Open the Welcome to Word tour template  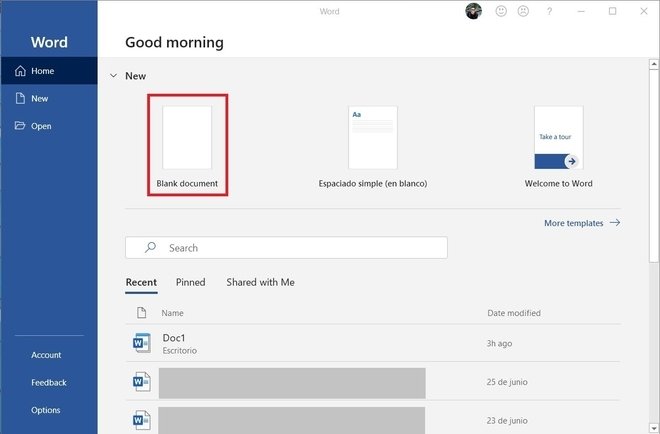(559, 145)
